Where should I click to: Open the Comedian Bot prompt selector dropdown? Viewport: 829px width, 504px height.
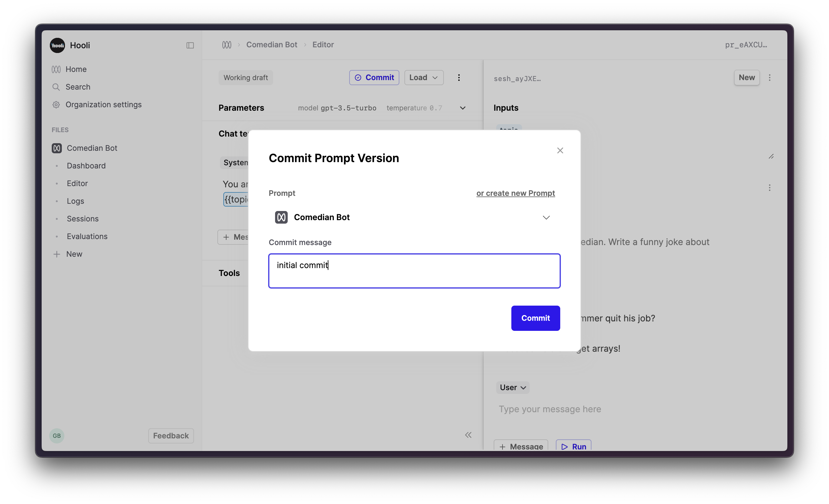click(546, 217)
